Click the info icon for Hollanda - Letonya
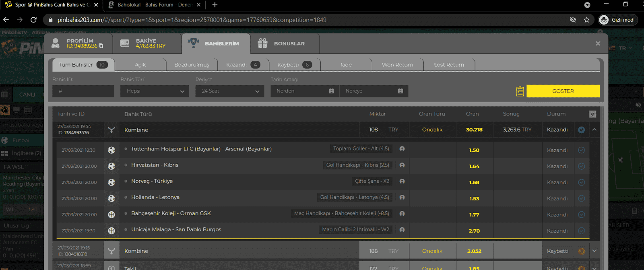 [x=402, y=197]
